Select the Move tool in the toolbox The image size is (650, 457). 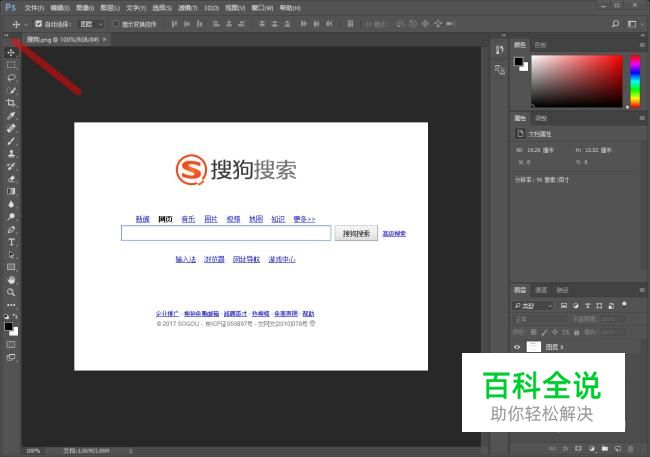click(11, 52)
